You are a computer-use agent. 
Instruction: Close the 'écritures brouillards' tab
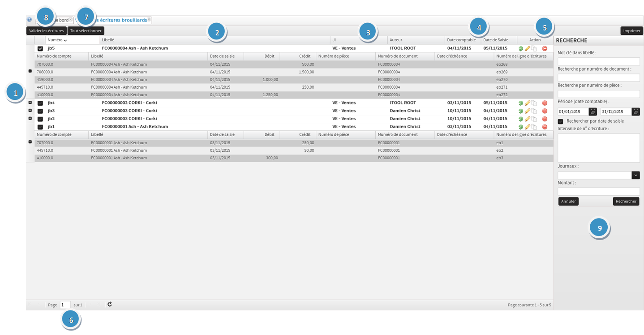pyautogui.click(x=149, y=20)
